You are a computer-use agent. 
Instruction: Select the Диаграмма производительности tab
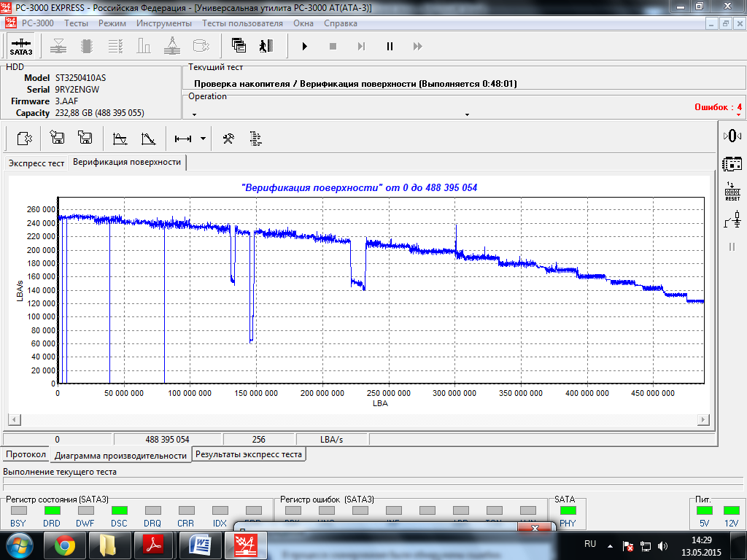pos(120,455)
